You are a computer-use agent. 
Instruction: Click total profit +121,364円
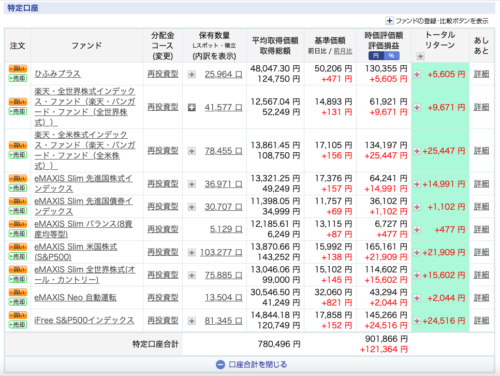point(384,349)
